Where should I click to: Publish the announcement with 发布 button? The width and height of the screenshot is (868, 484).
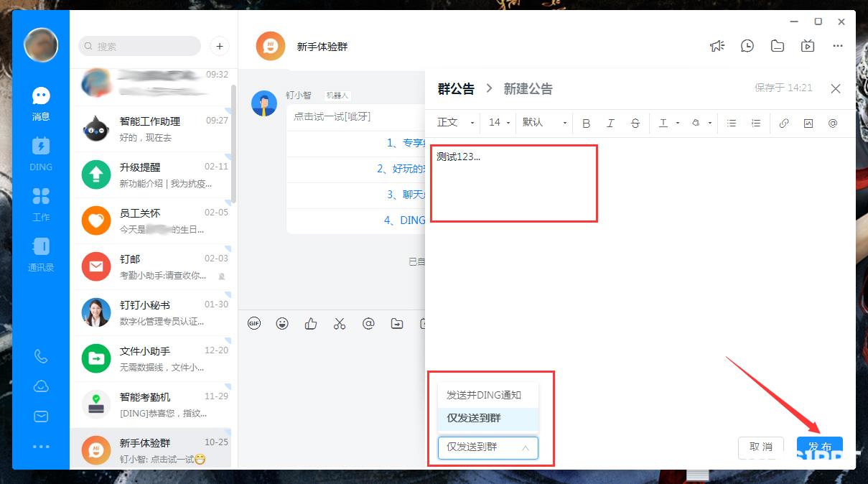[x=820, y=447]
